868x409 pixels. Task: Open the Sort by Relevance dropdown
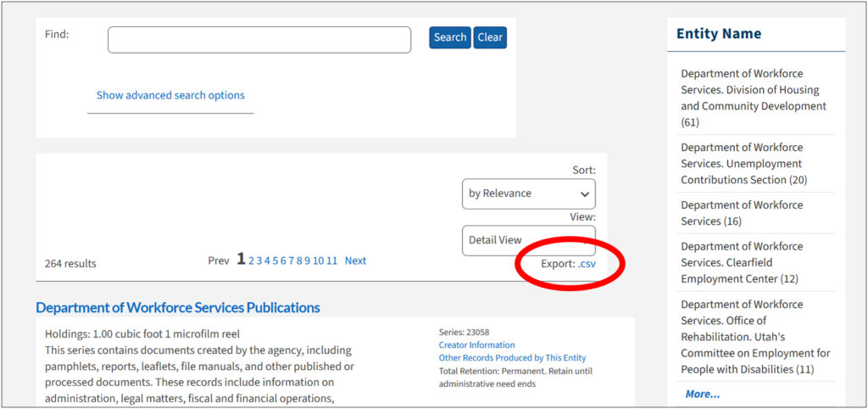point(529,194)
